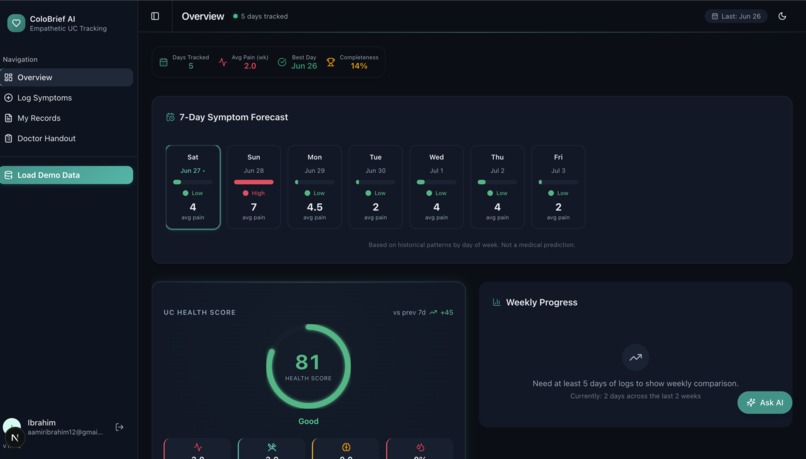
Task: Click the pain bar on Thursday card
Action: click(497, 182)
